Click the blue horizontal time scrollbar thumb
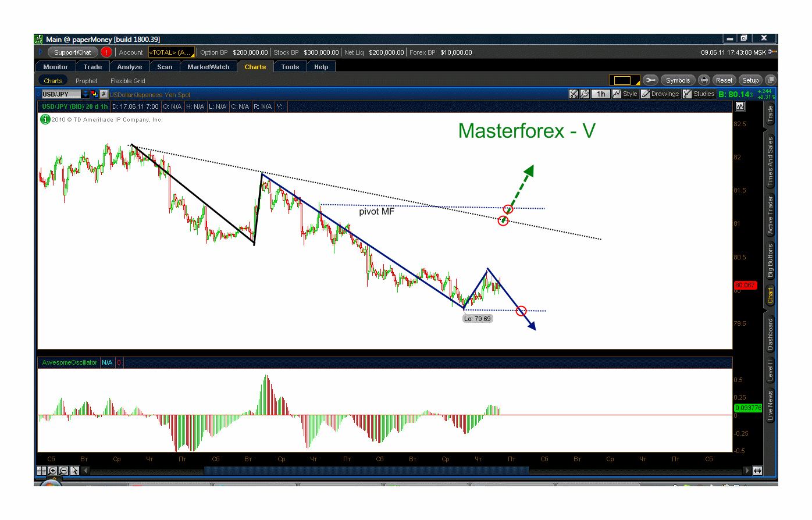This screenshot has width=812, height=520. coord(366,471)
